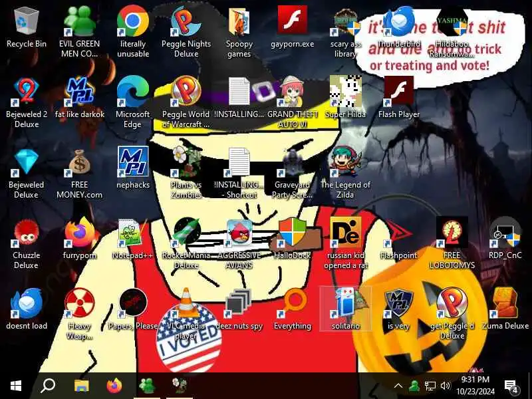Open the Windows Start menu
The height and width of the screenshot is (399, 532).
click(16, 386)
